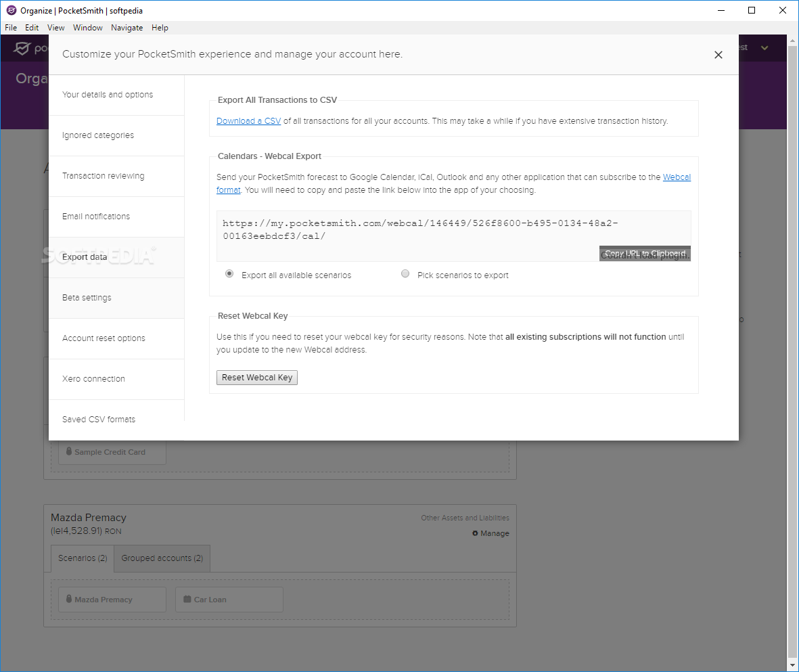Select Pick scenarios to export radio
This screenshot has width=799, height=672.
pos(405,274)
